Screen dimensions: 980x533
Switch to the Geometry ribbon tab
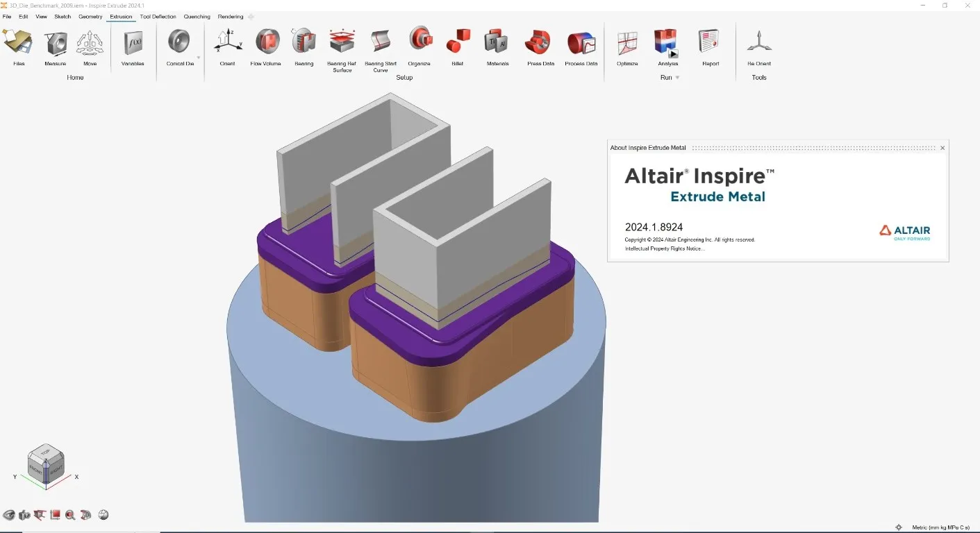coord(90,17)
